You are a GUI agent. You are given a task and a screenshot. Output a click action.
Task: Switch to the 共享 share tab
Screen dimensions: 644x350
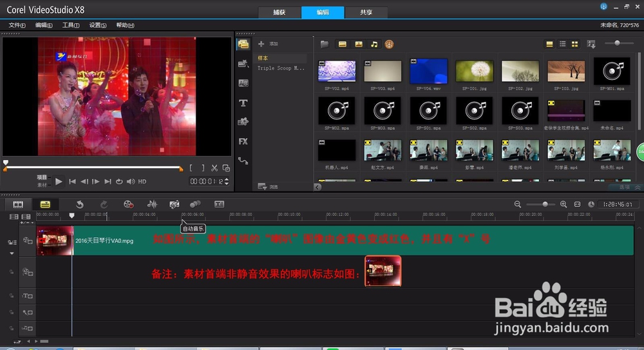366,12
